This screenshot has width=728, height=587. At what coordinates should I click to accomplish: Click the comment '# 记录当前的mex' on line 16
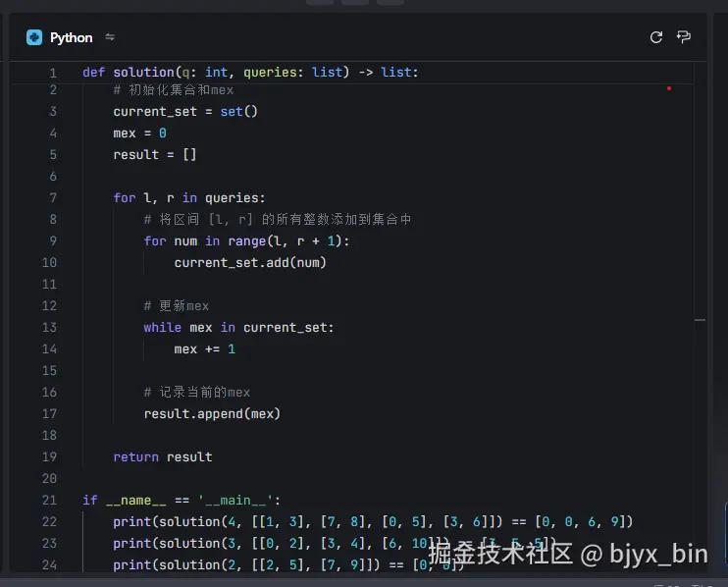(x=197, y=393)
